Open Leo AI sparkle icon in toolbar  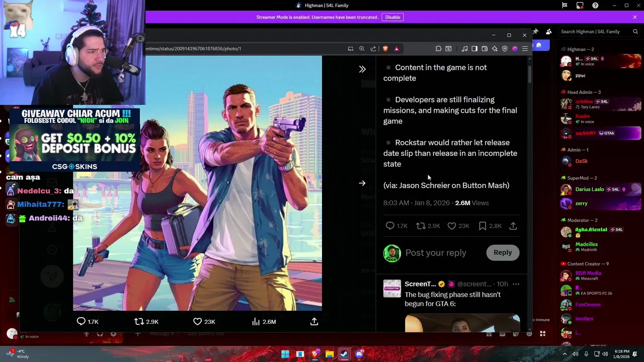pyautogui.click(x=495, y=49)
